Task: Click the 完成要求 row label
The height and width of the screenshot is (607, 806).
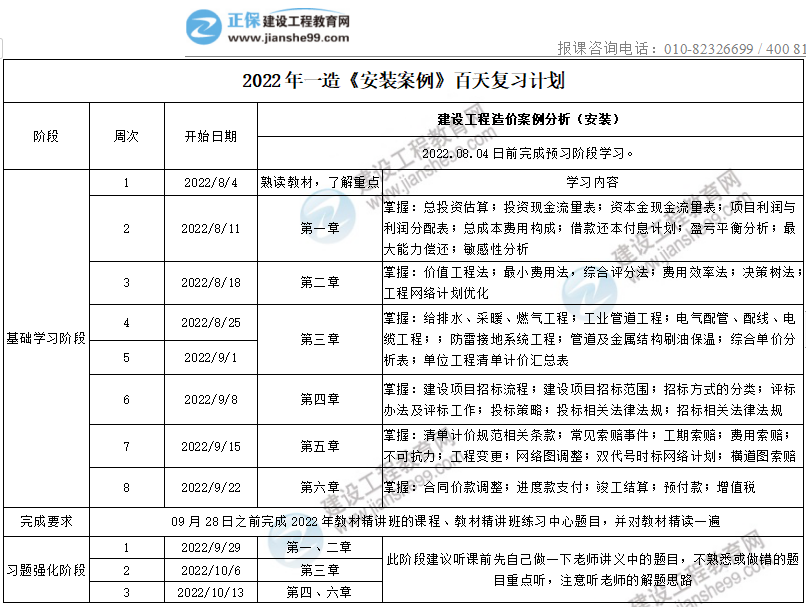Action: click(46, 522)
